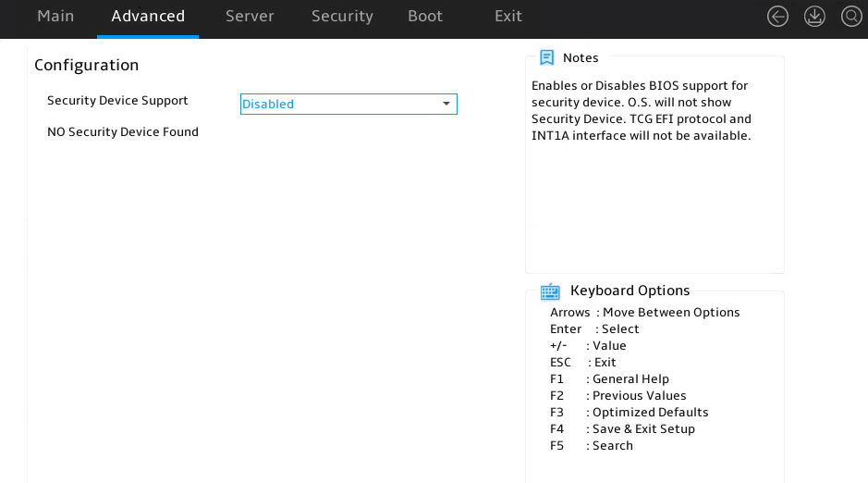Click the save download-arrow icon
Viewport: 868px width, 483px height.
click(814, 17)
